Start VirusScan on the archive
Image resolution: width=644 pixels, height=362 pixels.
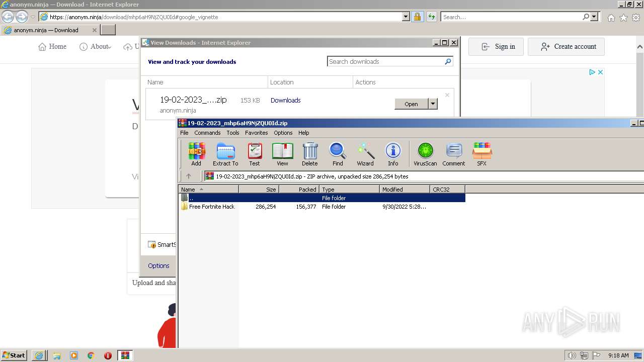(x=425, y=154)
